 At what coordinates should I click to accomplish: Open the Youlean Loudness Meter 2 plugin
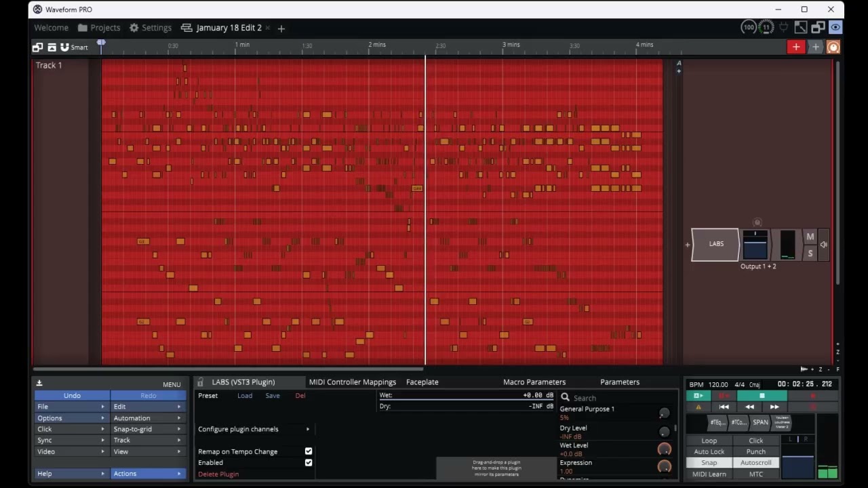click(x=782, y=422)
